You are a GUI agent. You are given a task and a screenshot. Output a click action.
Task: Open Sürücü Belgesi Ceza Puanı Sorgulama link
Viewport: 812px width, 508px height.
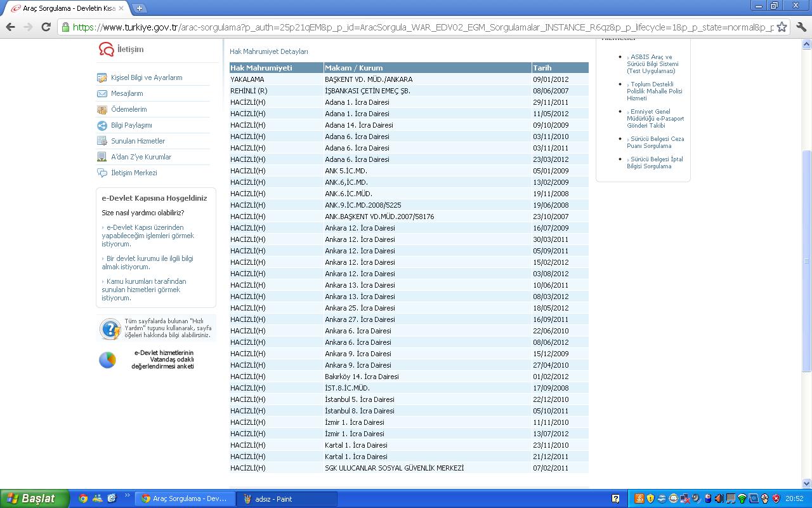coord(655,142)
